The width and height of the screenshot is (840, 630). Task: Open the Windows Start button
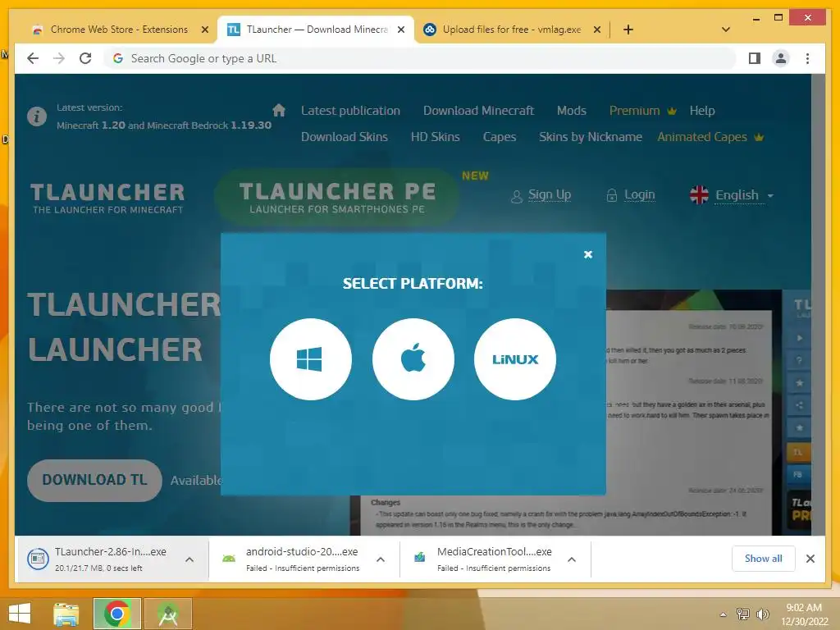point(20,614)
